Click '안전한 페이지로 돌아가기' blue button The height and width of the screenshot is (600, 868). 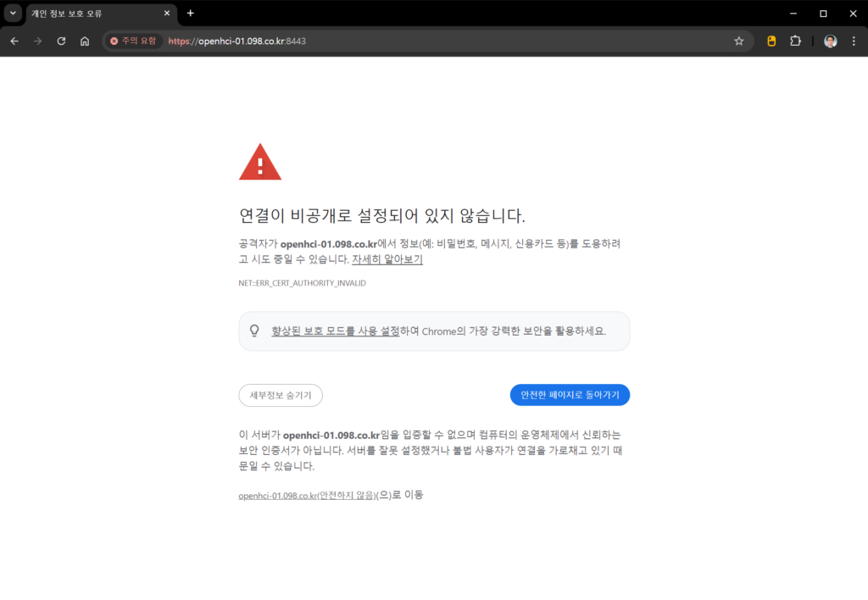570,395
